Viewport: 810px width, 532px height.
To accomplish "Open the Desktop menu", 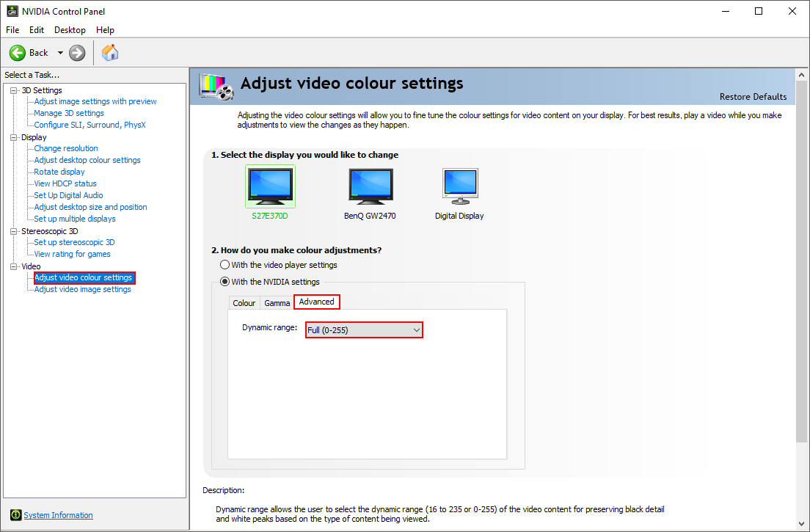I will [70, 30].
